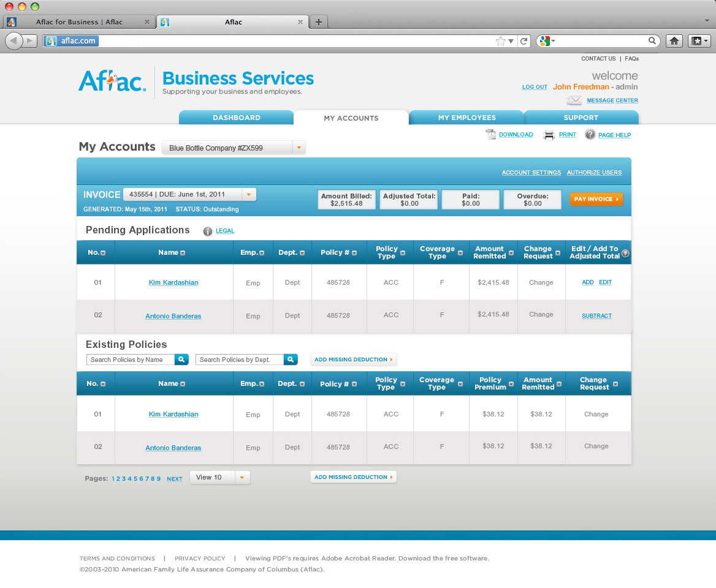Sort Existing Policies by Change Request arrow
Image resolution: width=716 pixels, height=588 pixels.
[615, 384]
